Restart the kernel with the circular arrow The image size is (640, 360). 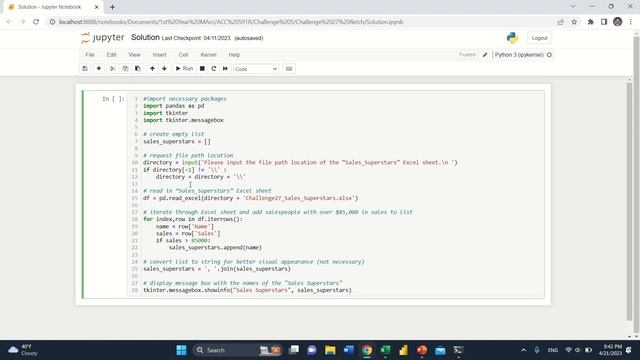(213, 69)
